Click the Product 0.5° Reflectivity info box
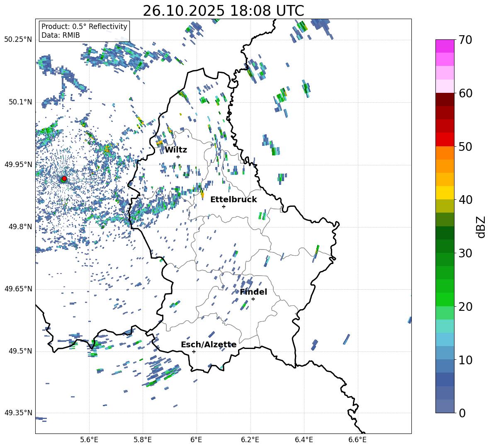 84,31
